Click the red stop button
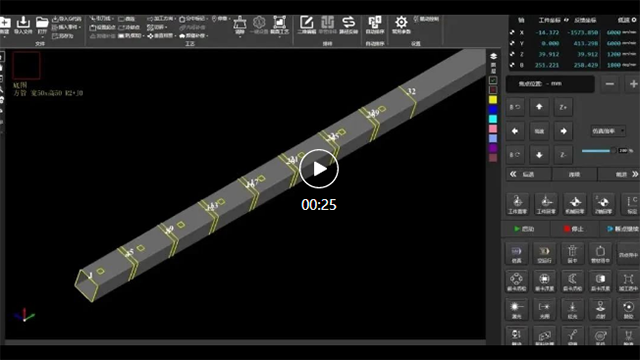This screenshot has width=640, height=360. (x=573, y=229)
